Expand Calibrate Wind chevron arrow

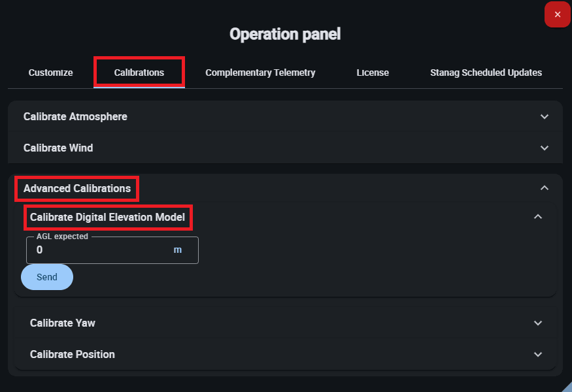[x=545, y=148]
